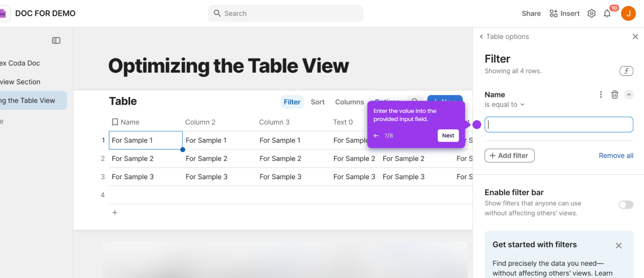Viewport: 644px width, 278px height.
Task: Open the user avatar J menu
Action: (628, 13)
